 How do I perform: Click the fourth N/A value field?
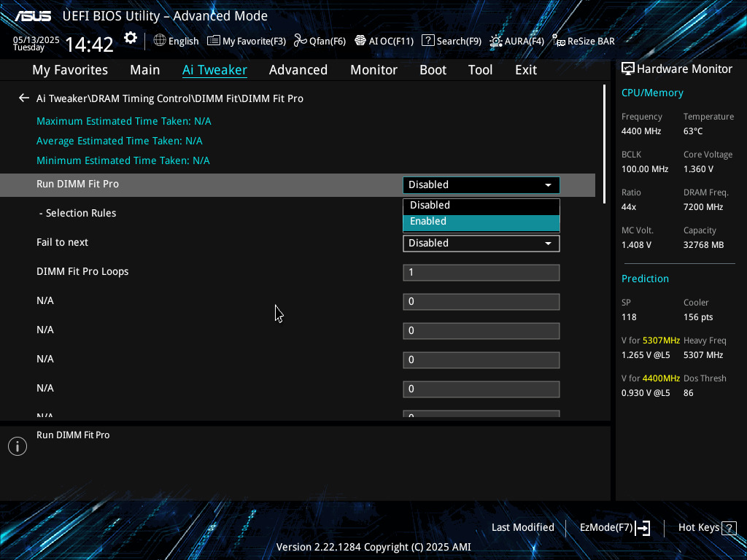point(481,389)
